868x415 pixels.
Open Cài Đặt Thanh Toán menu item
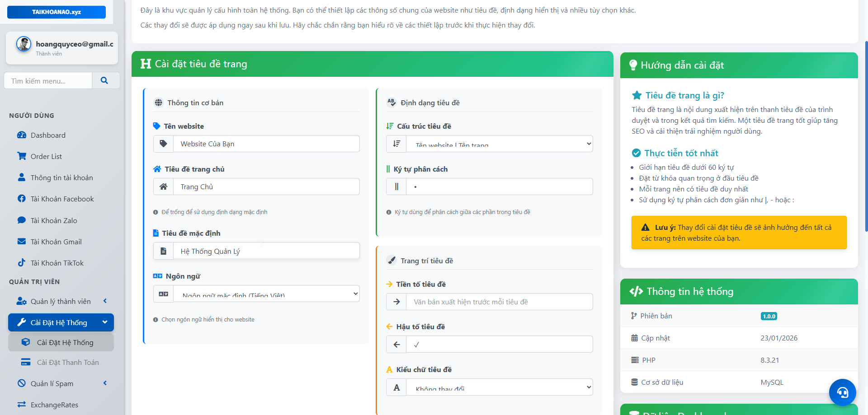[67, 362]
